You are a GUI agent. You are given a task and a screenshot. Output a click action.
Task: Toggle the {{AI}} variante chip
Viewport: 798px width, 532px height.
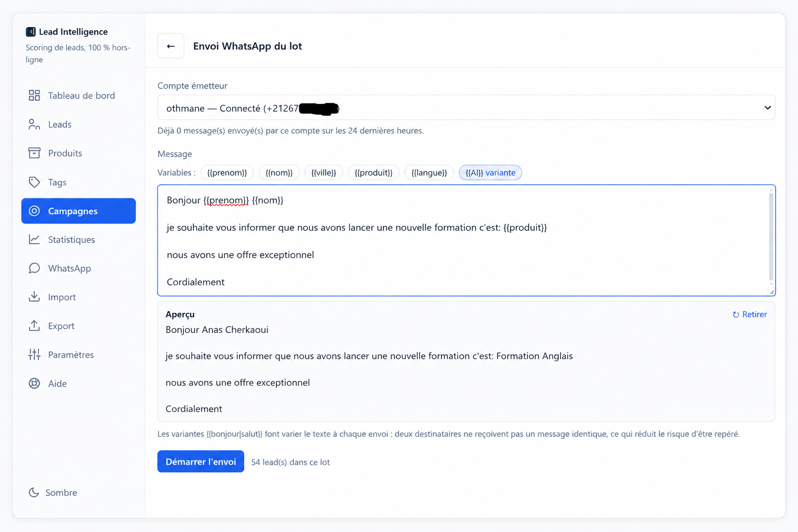point(490,172)
